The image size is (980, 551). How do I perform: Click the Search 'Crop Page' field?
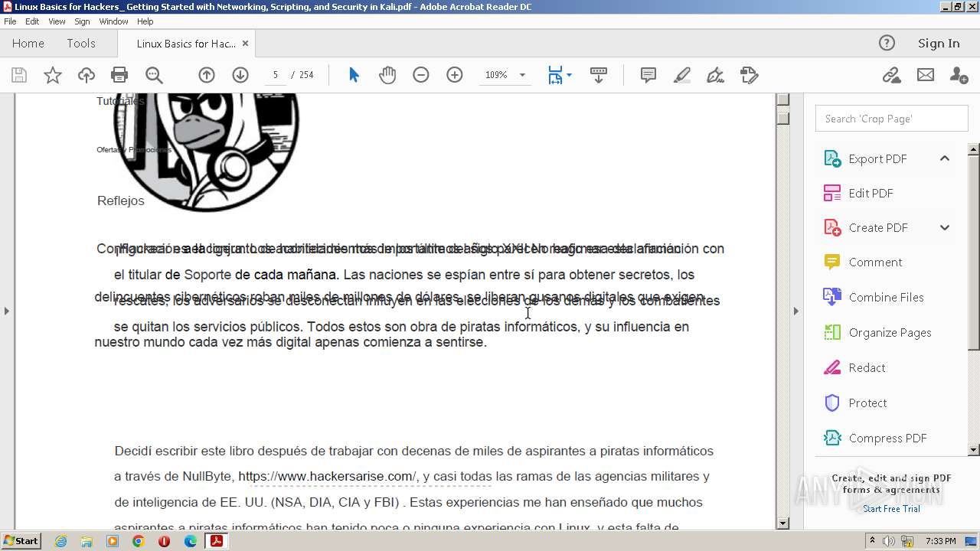pos(891,119)
